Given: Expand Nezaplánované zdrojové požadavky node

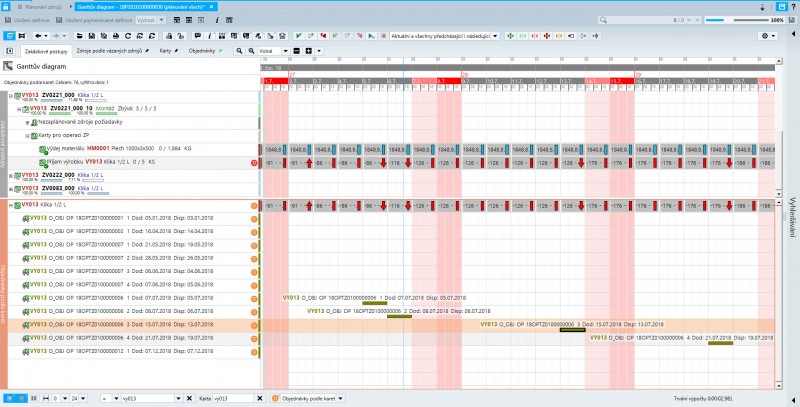Looking at the screenshot, I should (x=27, y=122).
